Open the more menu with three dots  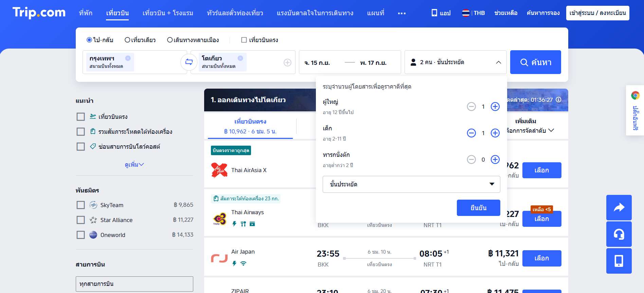[401, 13]
